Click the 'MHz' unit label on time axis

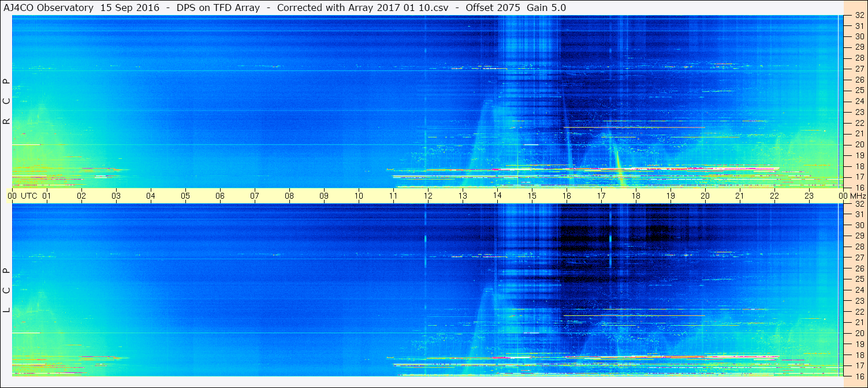[858, 196]
